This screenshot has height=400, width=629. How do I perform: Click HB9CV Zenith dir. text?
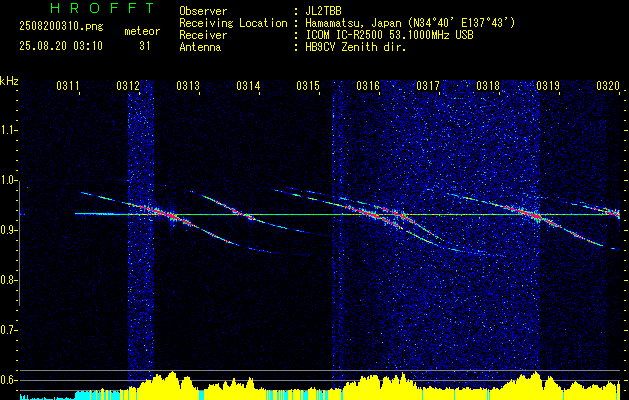click(x=356, y=47)
